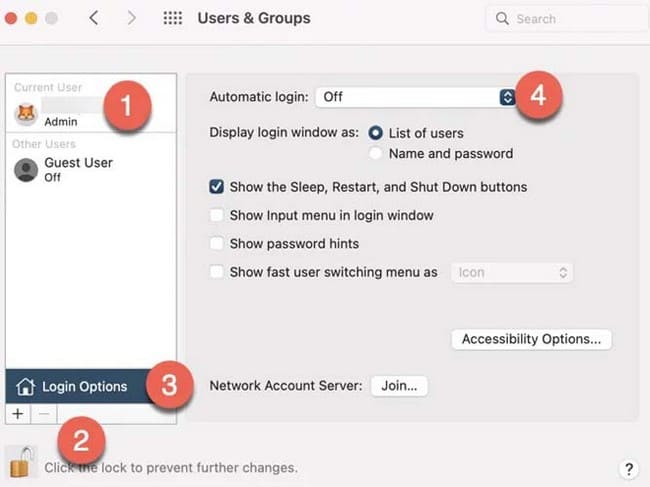Click the minus remove user button
The image size is (650, 487).
click(x=44, y=414)
